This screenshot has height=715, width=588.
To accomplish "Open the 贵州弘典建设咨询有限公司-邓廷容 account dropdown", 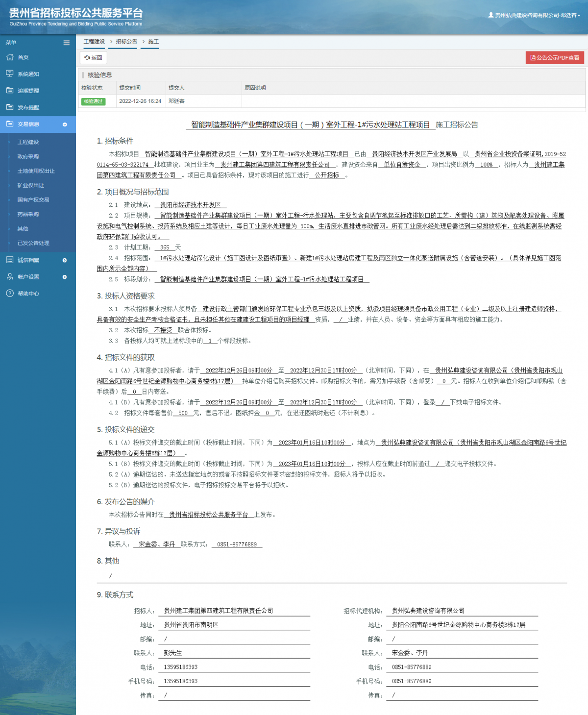I will click(x=537, y=14).
